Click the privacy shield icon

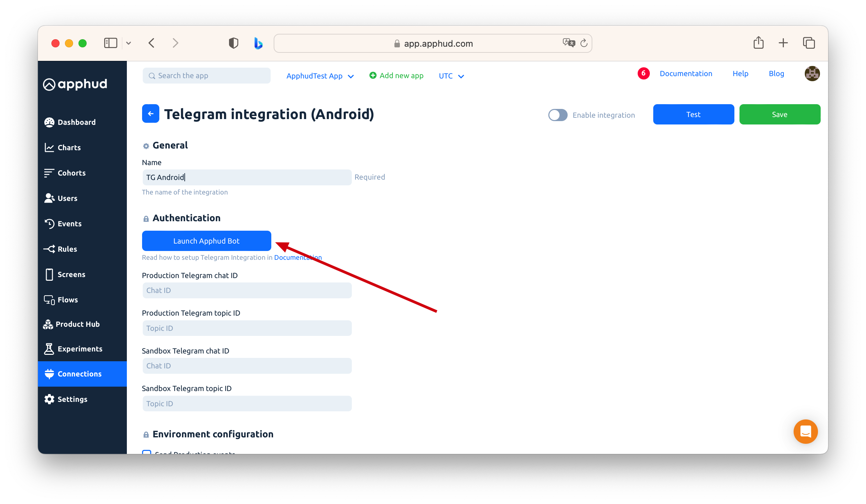pos(233,43)
